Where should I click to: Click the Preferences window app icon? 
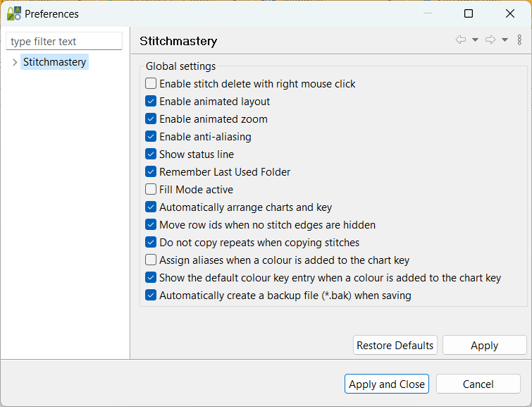[x=14, y=13]
